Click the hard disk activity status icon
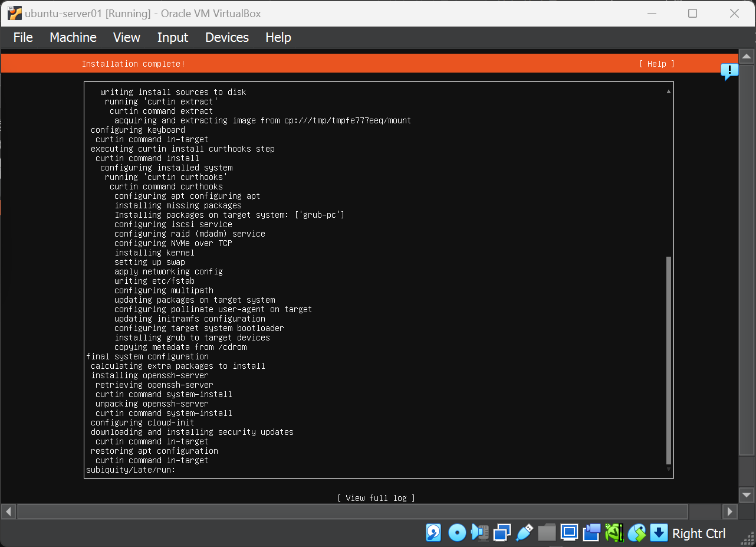Screen dimensions: 756x547 [433, 533]
